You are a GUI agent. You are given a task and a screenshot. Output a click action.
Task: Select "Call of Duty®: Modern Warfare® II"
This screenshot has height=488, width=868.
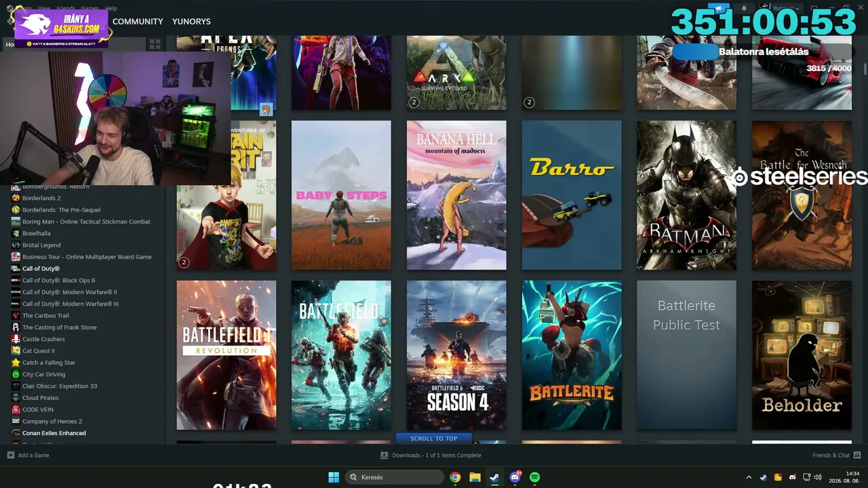tap(69, 292)
